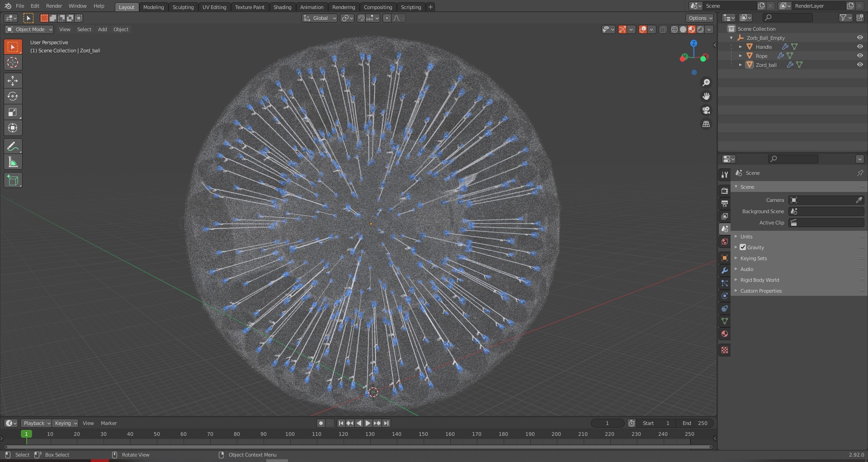Open the Physics properties tab
Viewport: 868px width, 462px height.
[725, 296]
